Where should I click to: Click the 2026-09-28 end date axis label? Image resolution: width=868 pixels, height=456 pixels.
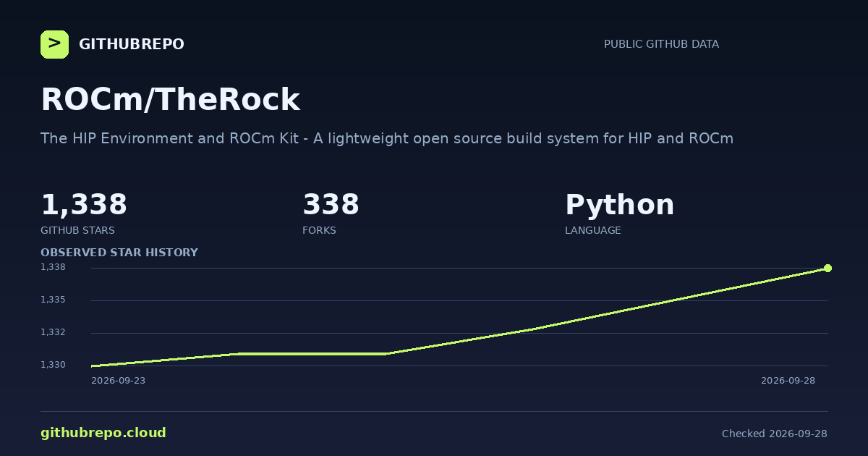click(788, 381)
